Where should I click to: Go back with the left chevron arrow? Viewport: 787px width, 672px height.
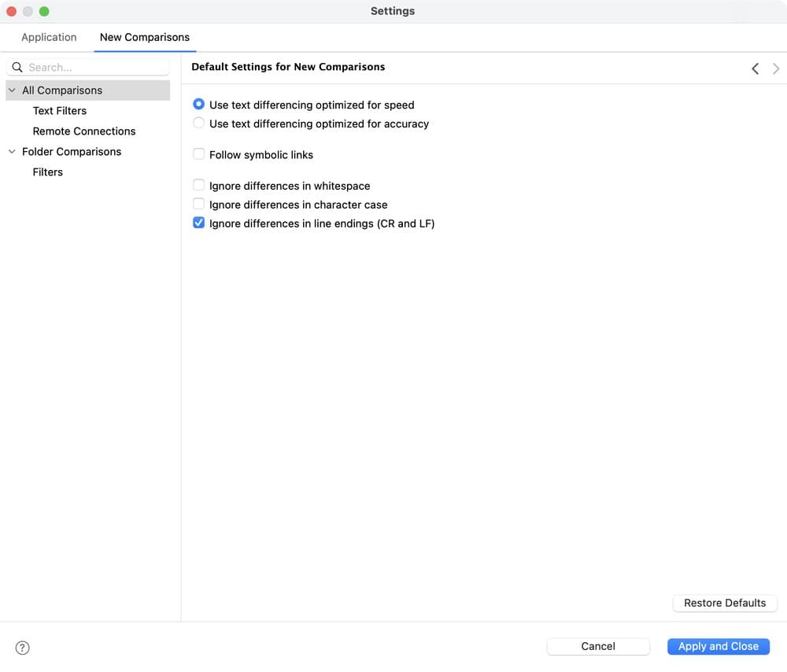point(755,68)
